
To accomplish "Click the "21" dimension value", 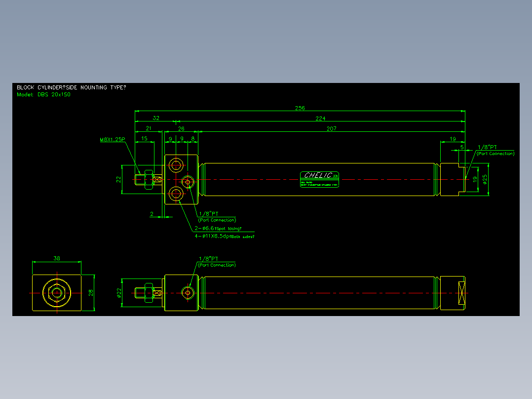I will 148,128.
